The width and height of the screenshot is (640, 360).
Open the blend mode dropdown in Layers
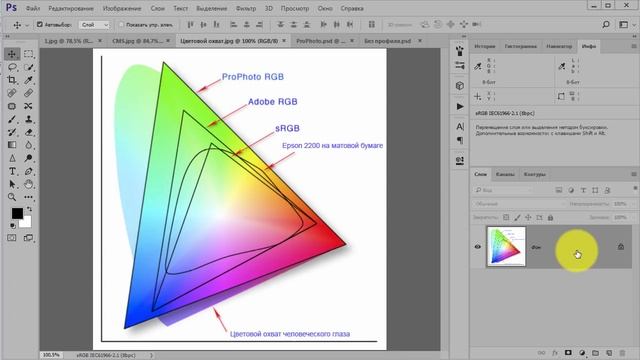click(519, 204)
